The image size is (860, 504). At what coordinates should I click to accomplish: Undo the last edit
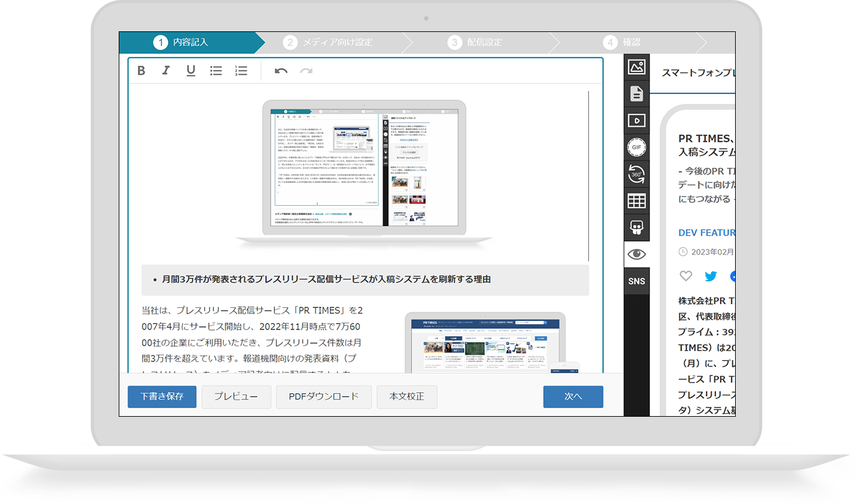(281, 71)
